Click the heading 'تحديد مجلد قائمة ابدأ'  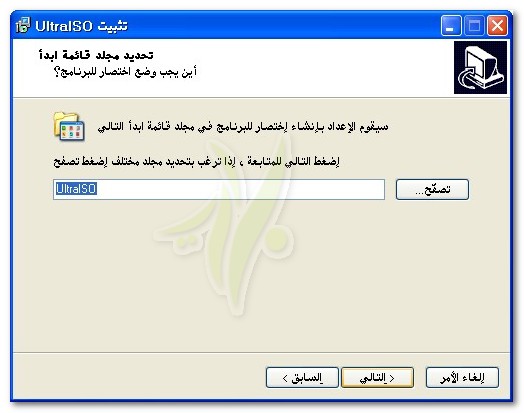click(x=96, y=55)
